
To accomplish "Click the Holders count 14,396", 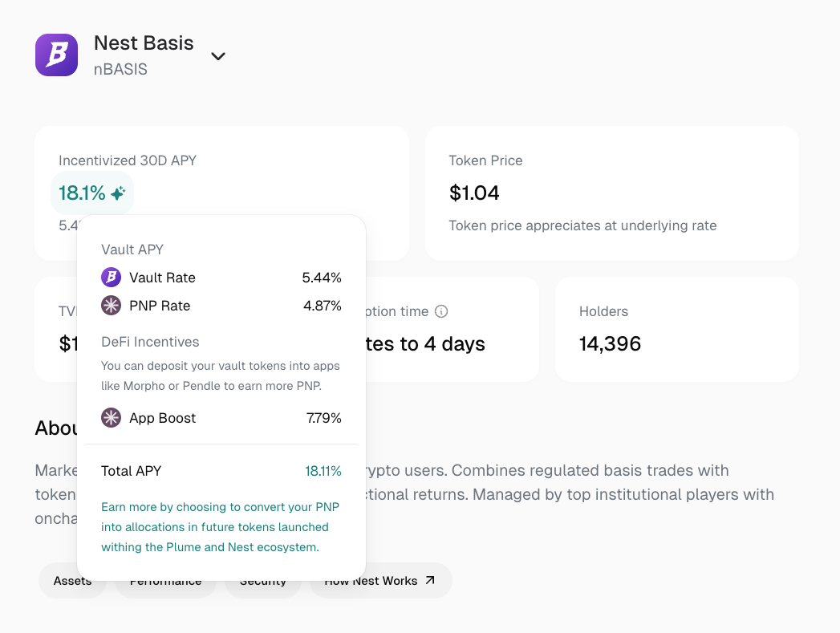I will pyautogui.click(x=610, y=344).
